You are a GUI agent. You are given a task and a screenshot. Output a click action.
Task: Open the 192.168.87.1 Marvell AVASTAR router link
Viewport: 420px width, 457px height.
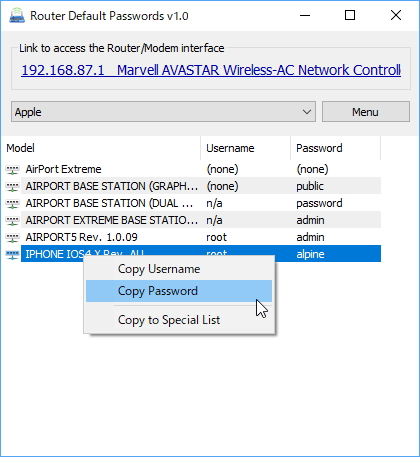[211, 70]
